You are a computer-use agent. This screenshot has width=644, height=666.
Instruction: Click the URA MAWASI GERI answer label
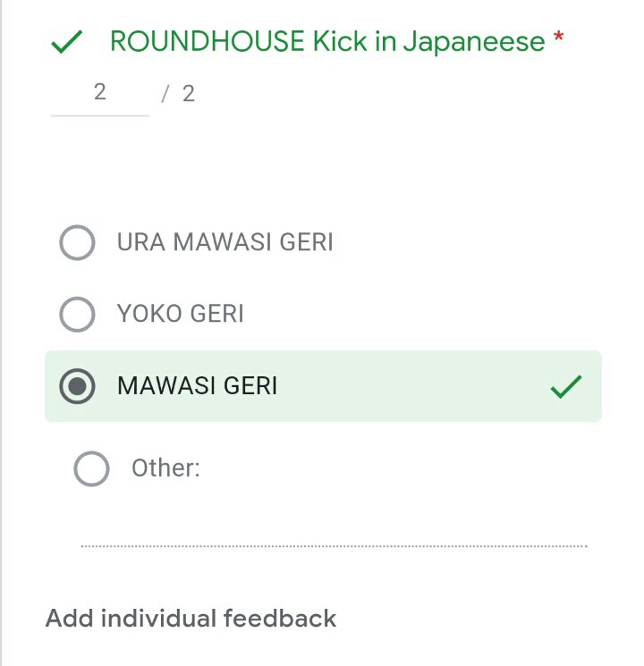(225, 242)
